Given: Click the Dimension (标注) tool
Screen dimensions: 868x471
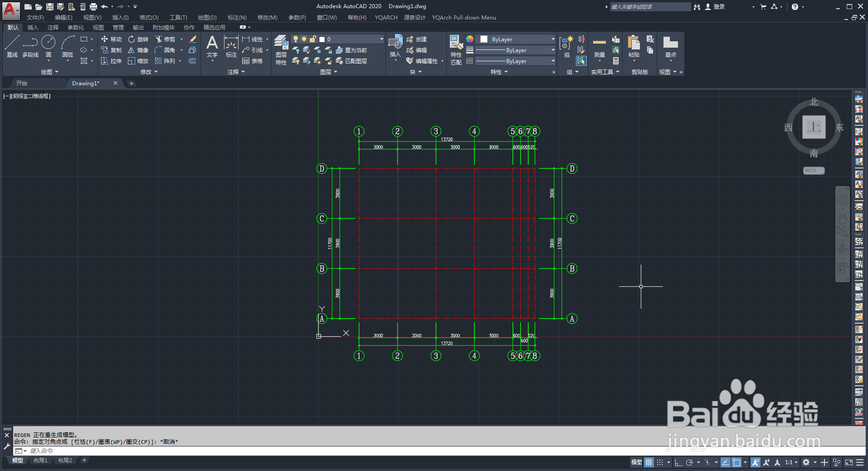Looking at the screenshot, I should 231,46.
